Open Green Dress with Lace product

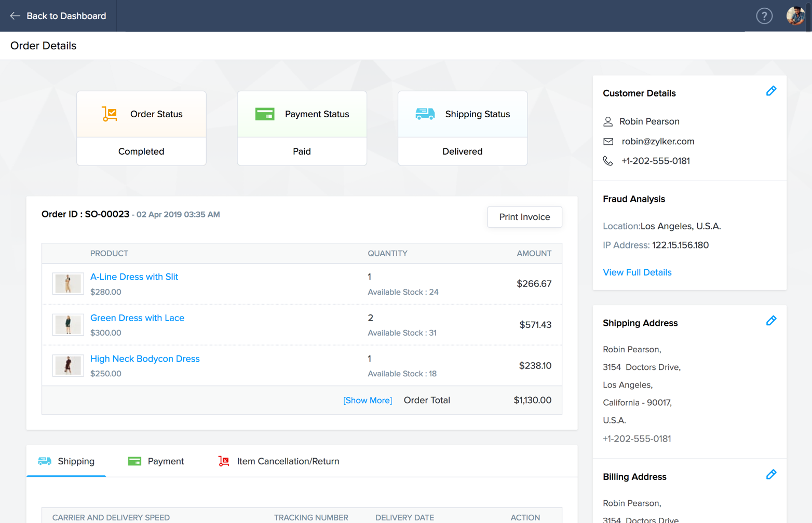[x=137, y=318]
